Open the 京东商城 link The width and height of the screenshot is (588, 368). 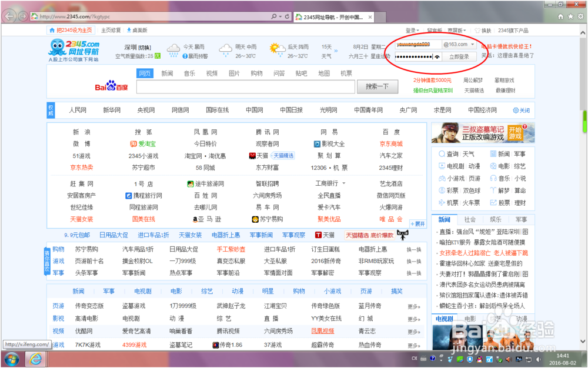[391, 144]
